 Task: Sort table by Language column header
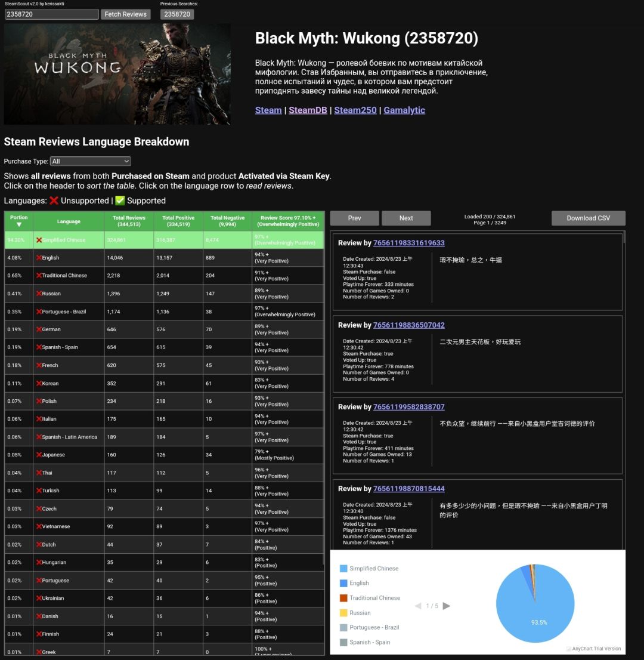pyautogui.click(x=69, y=221)
